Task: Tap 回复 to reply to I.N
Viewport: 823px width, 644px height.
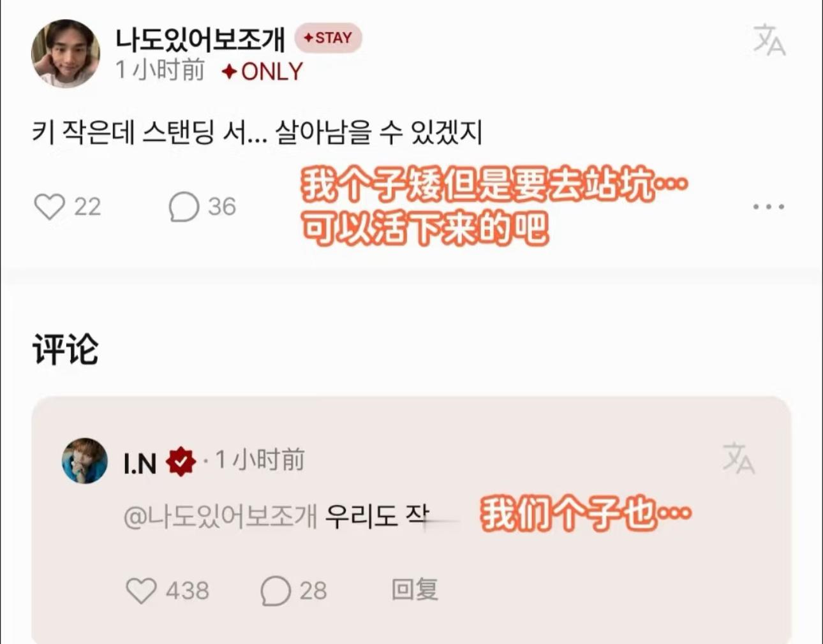Action: coord(415,590)
